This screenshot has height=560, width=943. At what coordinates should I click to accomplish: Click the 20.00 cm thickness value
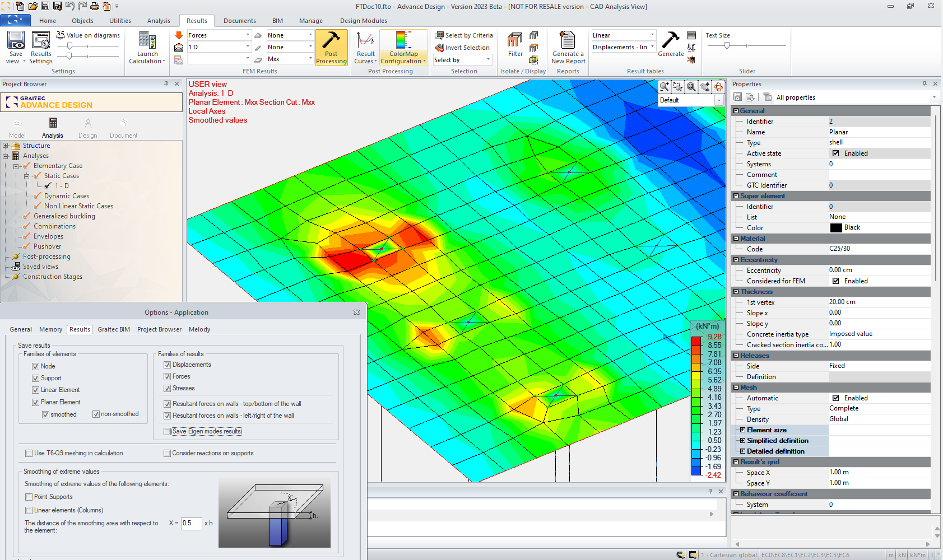(842, 302)
